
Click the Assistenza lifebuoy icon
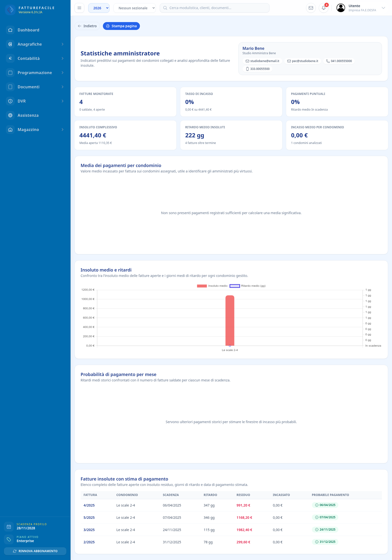coord(10,115)
